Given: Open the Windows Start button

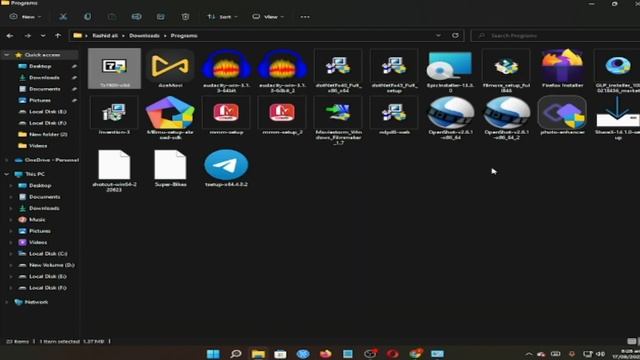Looking at the screenshot, I should pos(213,353).
